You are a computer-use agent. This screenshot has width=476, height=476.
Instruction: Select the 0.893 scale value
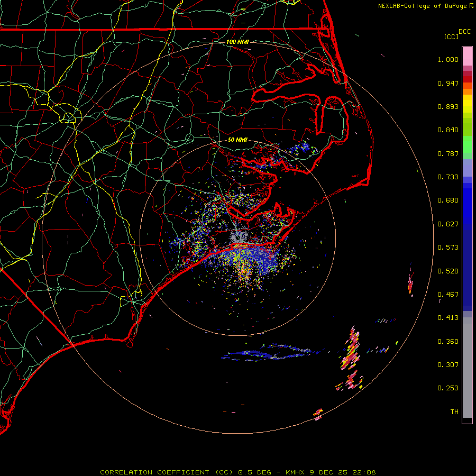point(448,106)
